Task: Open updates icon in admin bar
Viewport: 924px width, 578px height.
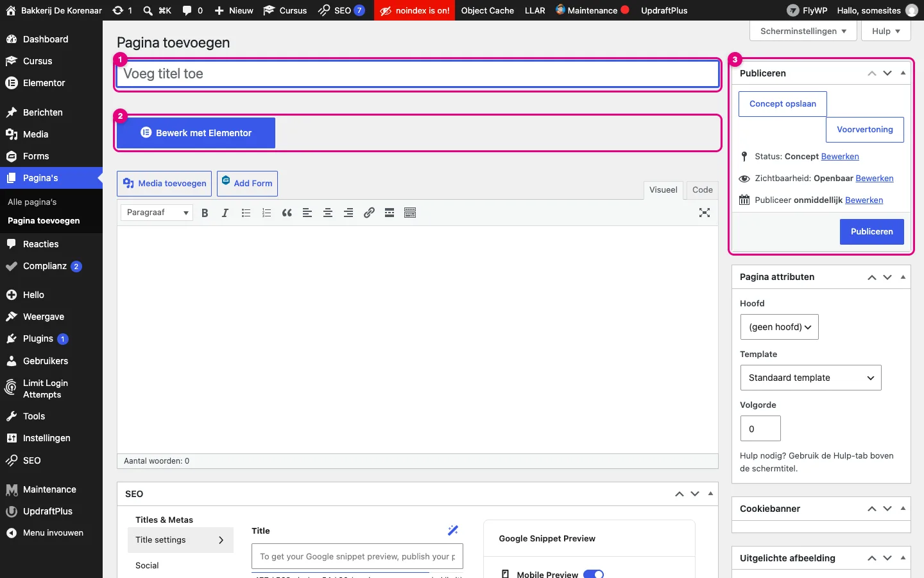Action: pyautogui.click(x=122, y=10)
